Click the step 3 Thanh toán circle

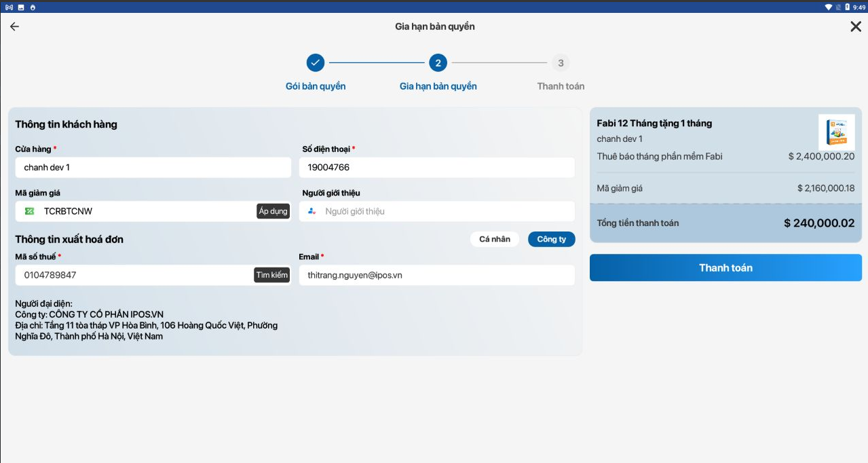click(560, 63)
